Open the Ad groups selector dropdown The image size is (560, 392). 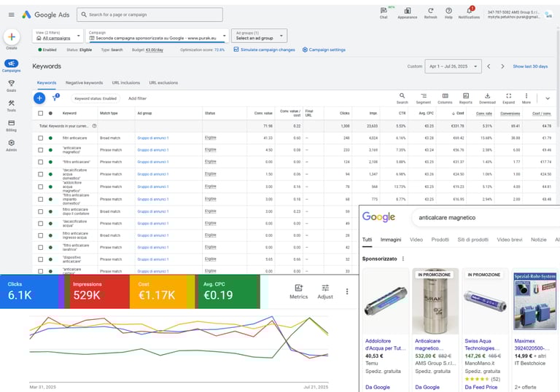[x=260, y=36]
